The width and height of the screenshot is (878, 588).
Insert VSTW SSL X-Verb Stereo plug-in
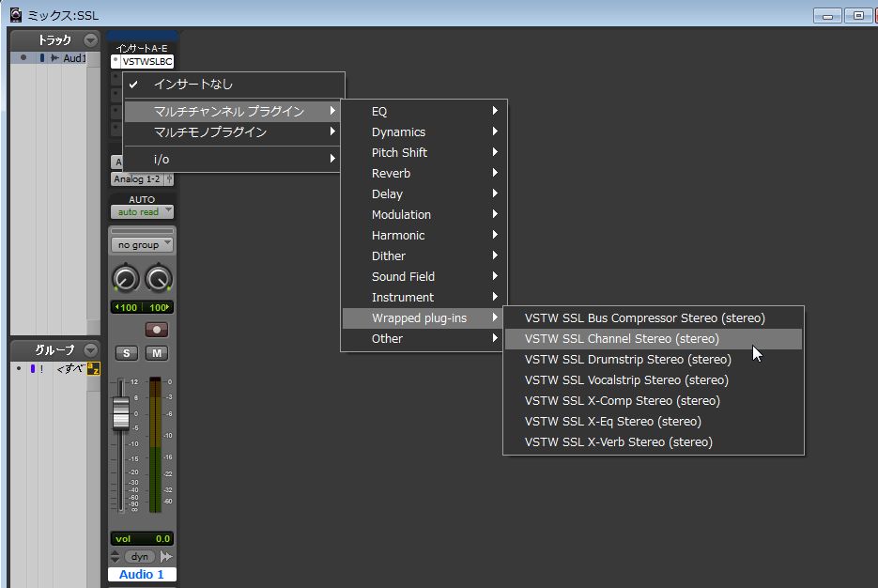click(x=654, y=442)
